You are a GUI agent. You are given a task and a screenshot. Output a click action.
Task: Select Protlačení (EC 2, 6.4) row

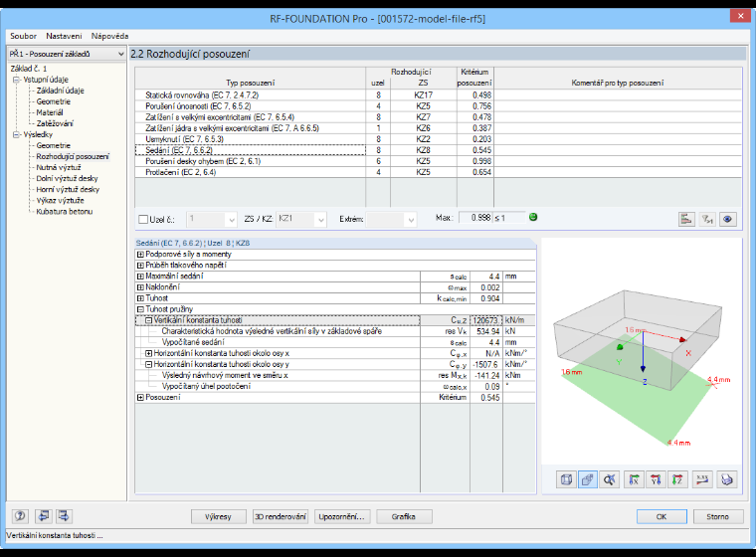coord(438,172)
